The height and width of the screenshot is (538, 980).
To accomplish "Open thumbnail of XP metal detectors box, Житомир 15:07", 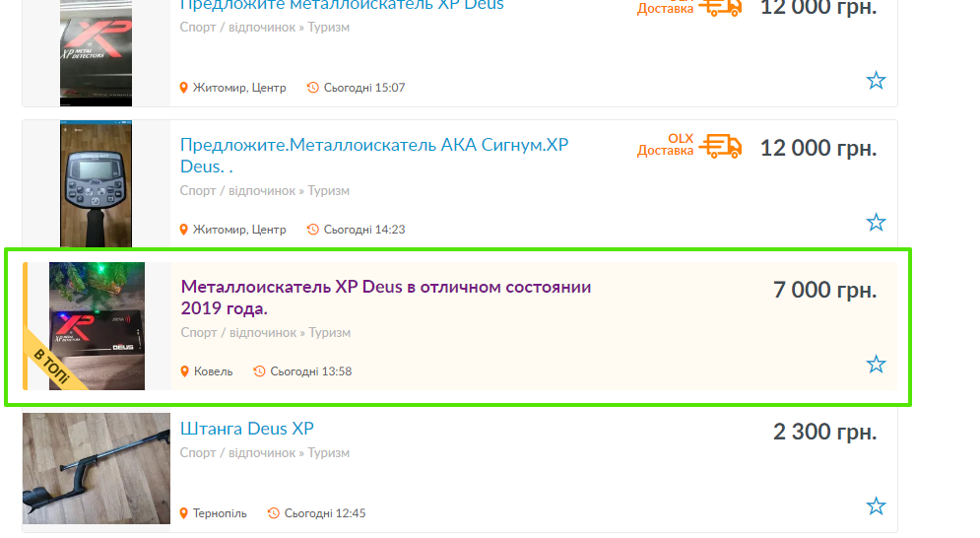I will [x=96, y=53].
